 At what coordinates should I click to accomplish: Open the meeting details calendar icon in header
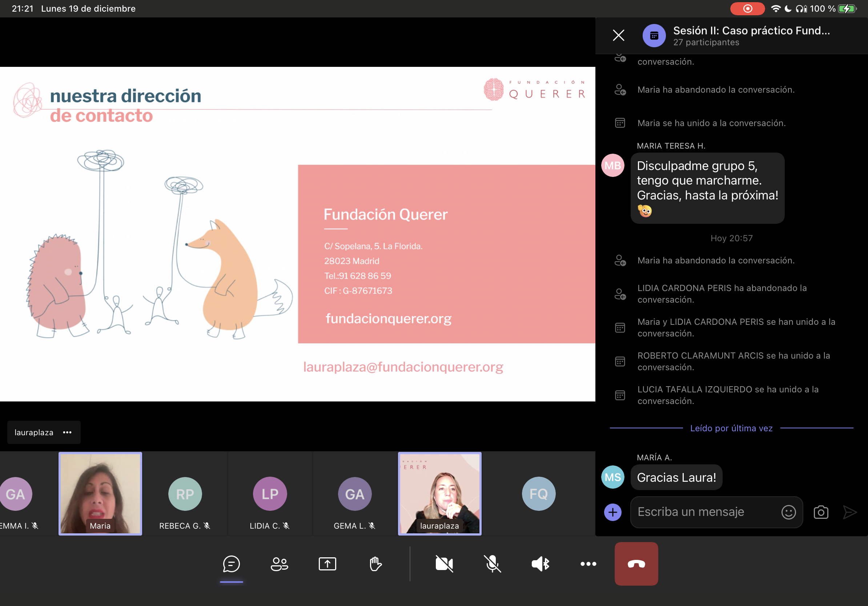point(654,36)
